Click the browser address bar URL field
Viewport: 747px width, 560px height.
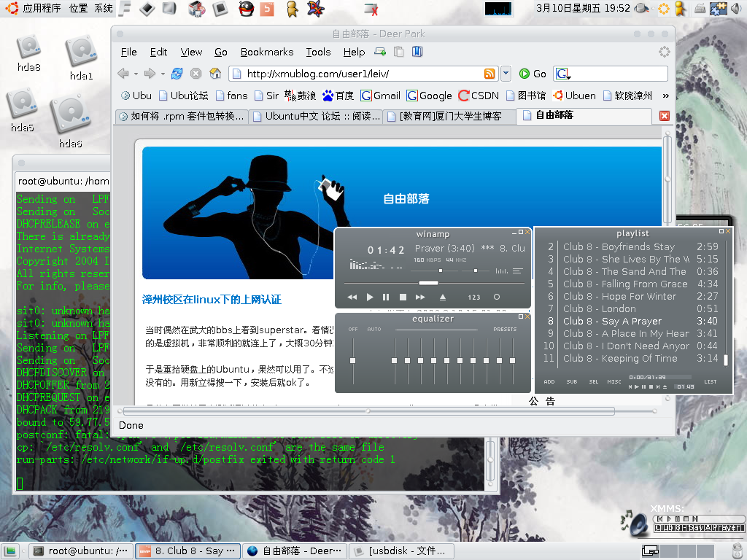(x=363, y=74)
